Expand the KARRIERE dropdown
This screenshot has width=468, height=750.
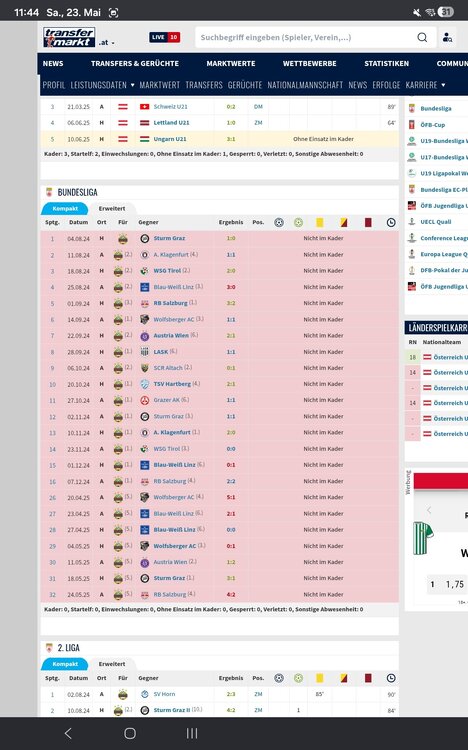(425, 85)
